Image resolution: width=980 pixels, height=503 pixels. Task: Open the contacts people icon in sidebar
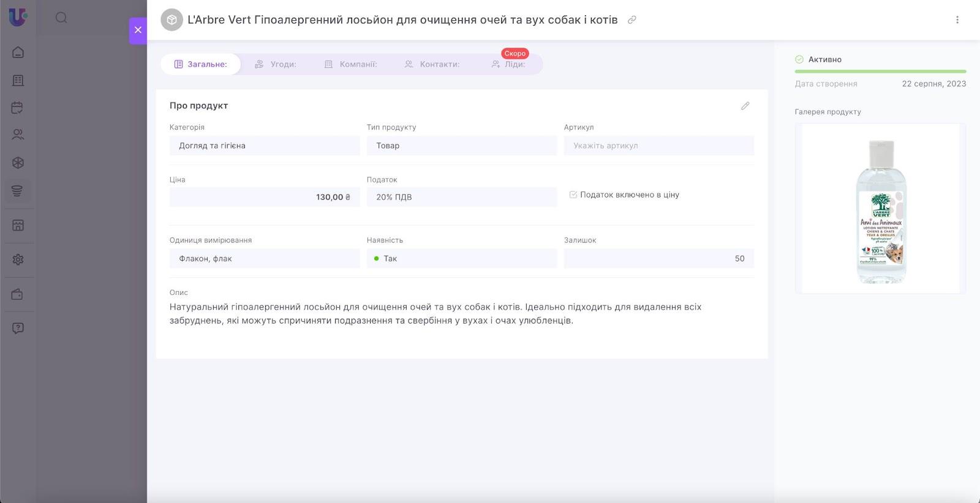tap(18, 135)
